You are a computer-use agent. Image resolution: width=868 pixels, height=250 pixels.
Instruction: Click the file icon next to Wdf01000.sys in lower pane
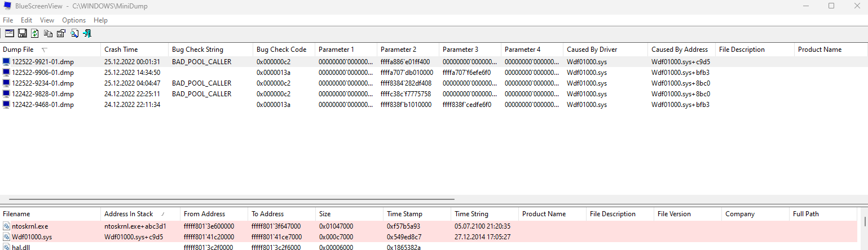(x=6, y=237)
